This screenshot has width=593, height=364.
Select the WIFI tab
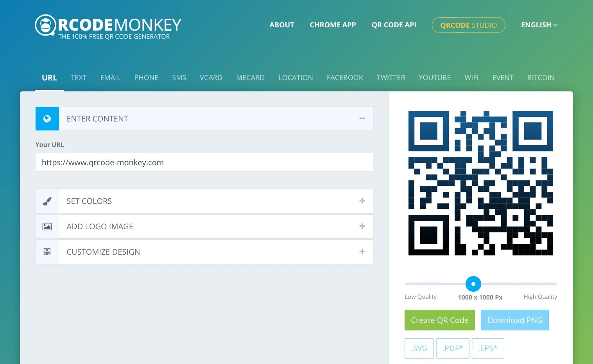[471, 78]
